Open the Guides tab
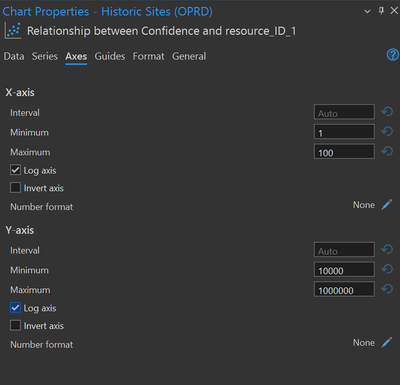 [110, 56]
